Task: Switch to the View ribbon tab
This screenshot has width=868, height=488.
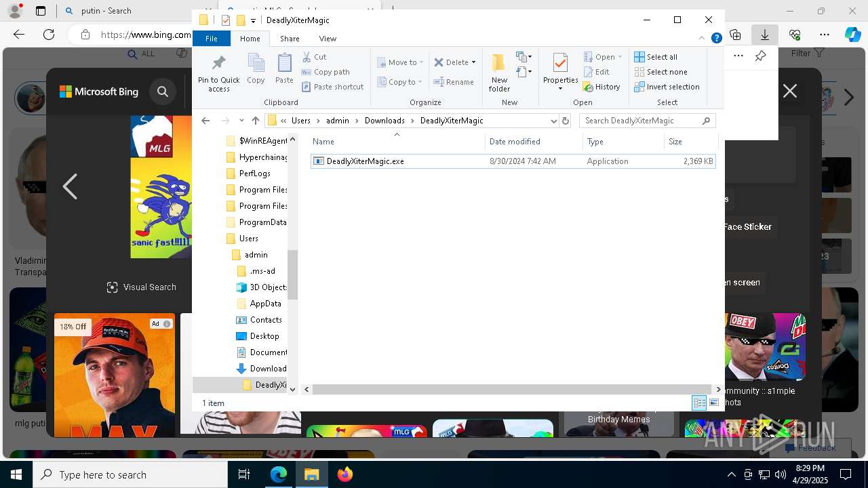Action: pyautogui.click(x=328, y=39)
